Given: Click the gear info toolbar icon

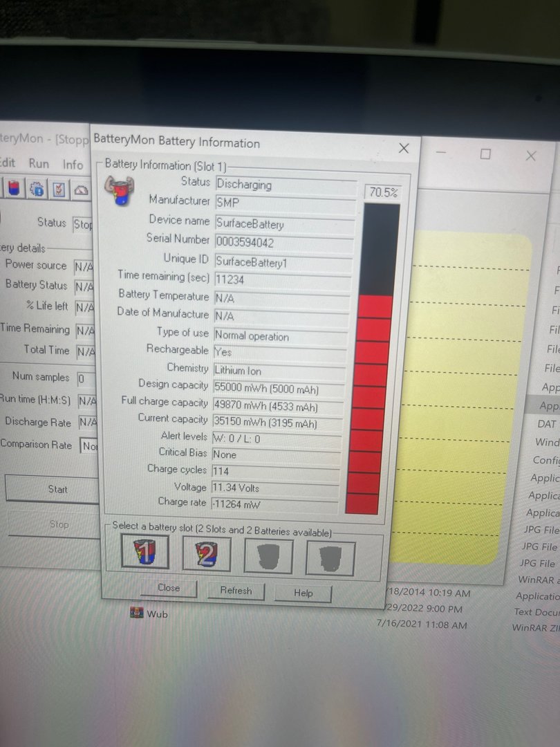Looking at the screenshot, I should (37, 189).
